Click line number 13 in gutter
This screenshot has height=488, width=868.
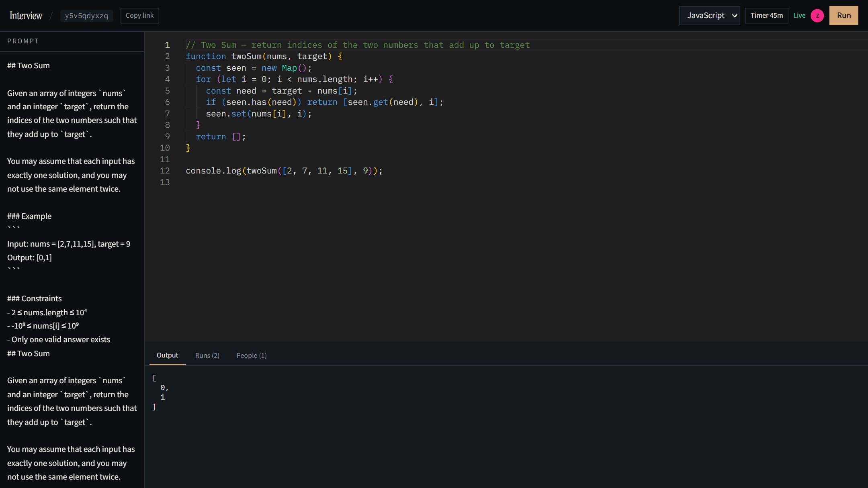(x=165, y=182)
